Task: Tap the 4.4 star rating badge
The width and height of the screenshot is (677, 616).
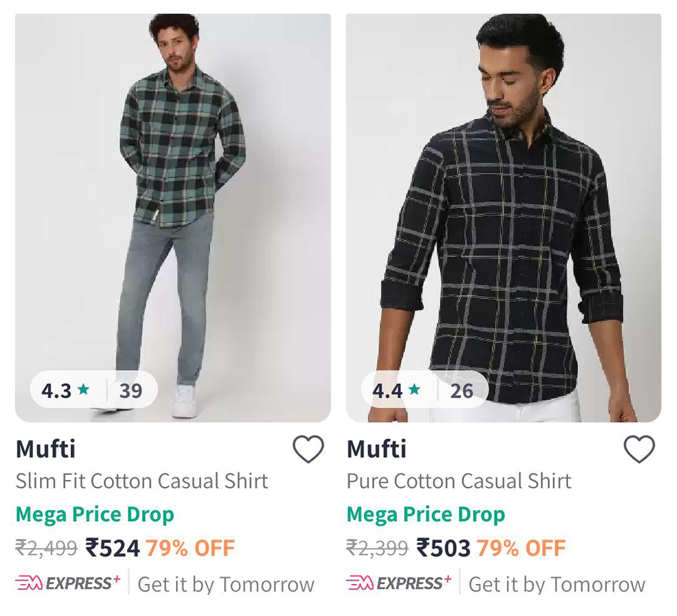Action: (425, 390)
